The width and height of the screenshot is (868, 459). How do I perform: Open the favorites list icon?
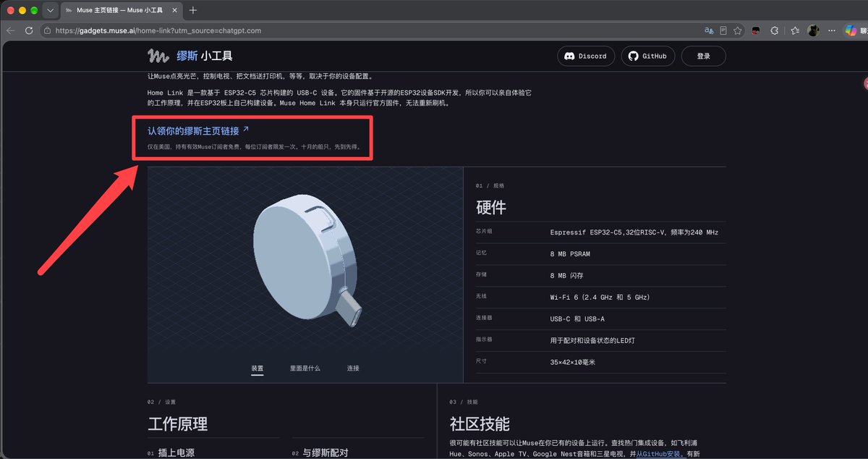pos(795,30)
